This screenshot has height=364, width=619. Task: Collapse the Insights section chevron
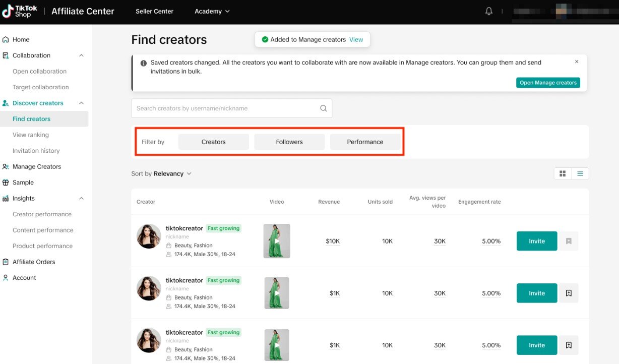[x=82, y=199]
